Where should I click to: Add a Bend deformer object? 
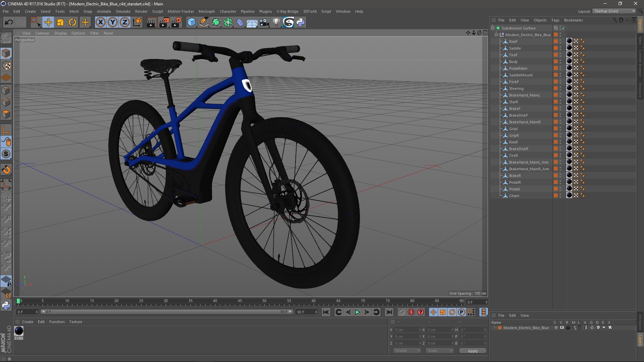pos(240,22)
